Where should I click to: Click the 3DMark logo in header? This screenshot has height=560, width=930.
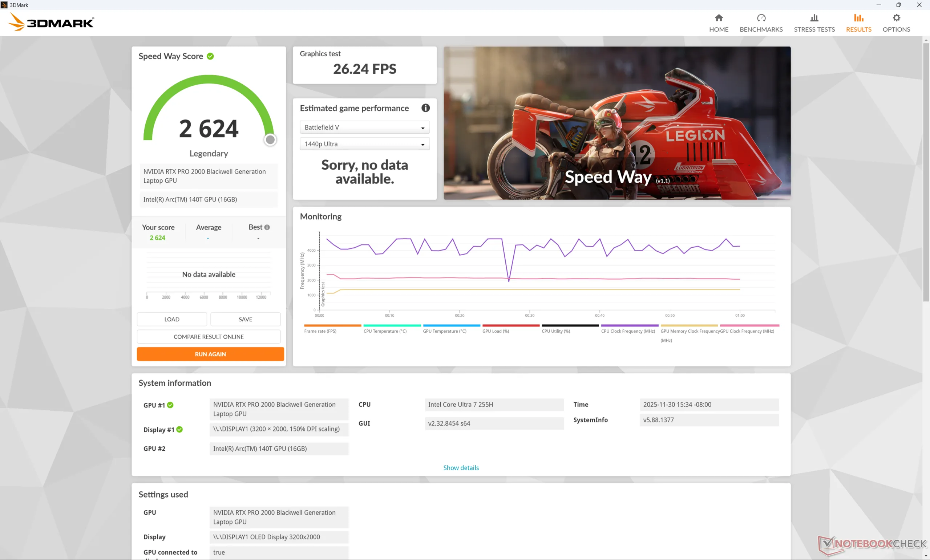point(51,23)
